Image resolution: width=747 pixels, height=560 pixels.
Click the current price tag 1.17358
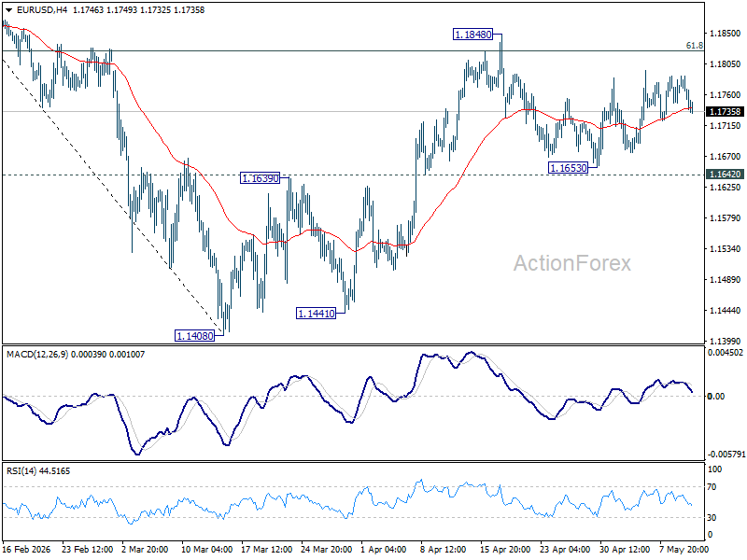(726, 111)
